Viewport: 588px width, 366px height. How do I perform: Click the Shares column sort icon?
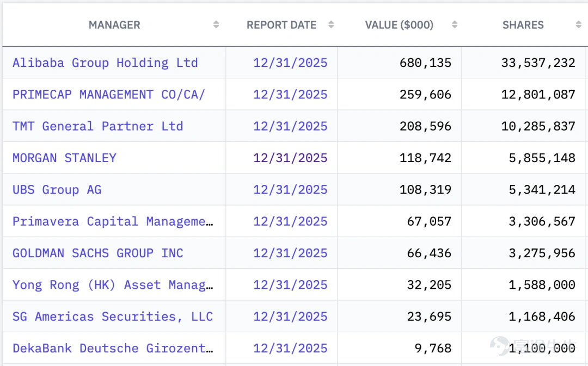tap(578, 24)
